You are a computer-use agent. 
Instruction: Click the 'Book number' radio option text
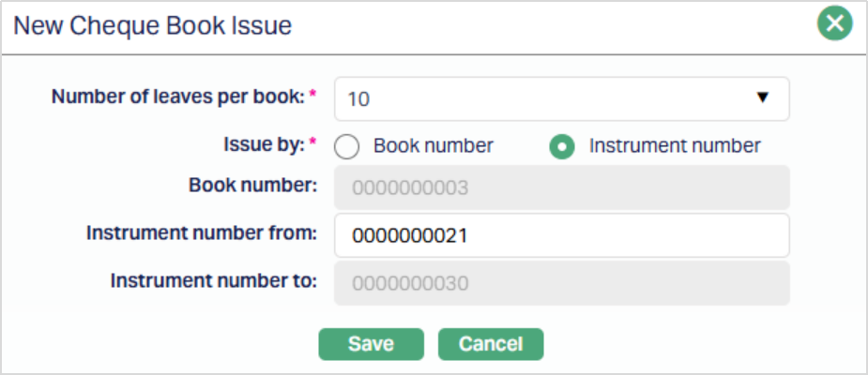(x=433, y=146)
